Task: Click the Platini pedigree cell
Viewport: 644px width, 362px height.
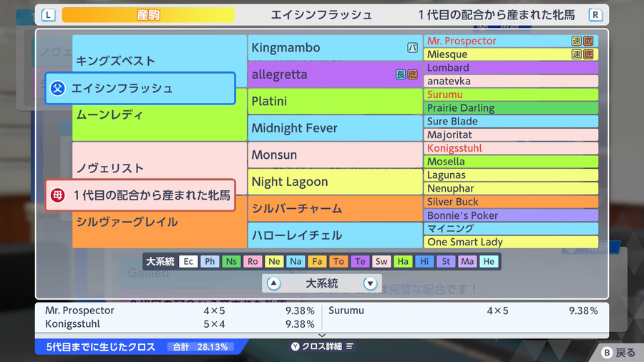Action: tap(335, 102)
